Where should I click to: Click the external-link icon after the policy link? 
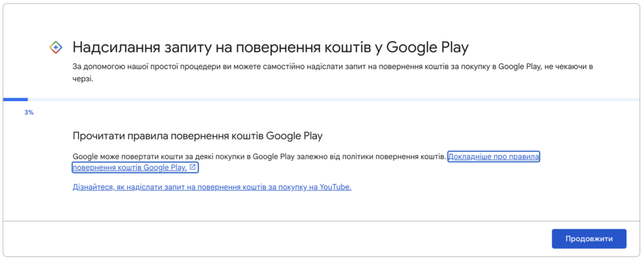tap(193, 168)
